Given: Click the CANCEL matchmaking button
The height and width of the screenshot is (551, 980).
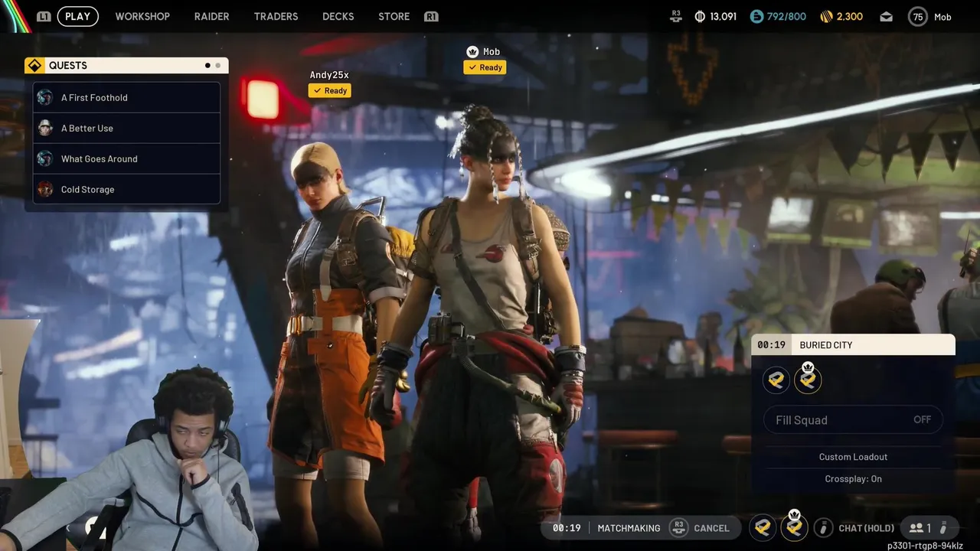Looking at the screenshot, I should coord(711,528).
